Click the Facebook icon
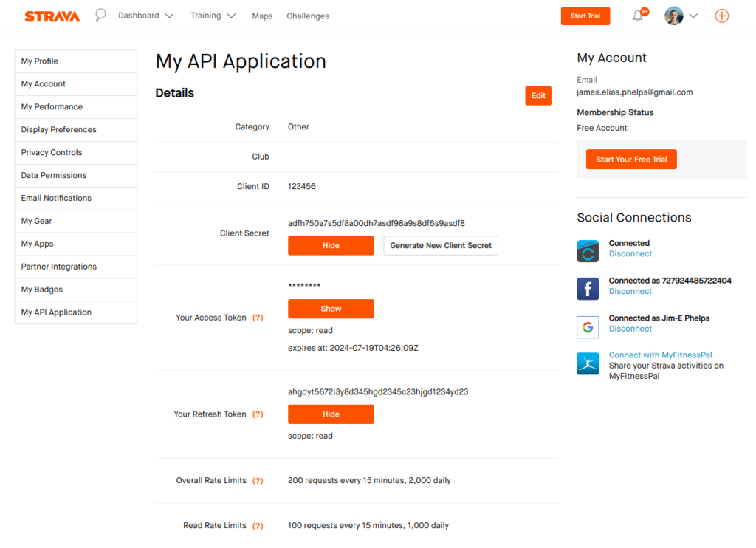Viewport: 756px width, 548px height. [588, 289]
